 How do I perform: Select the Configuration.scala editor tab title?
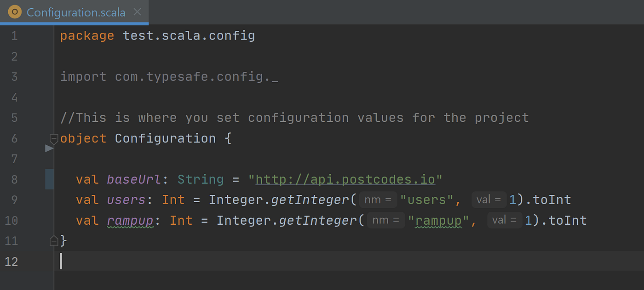point(76,12)
